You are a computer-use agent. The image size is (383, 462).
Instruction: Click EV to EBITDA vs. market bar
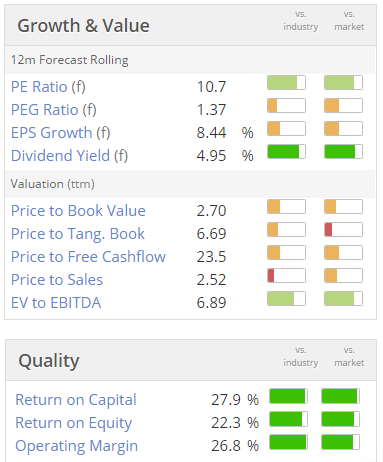point(343,299)
